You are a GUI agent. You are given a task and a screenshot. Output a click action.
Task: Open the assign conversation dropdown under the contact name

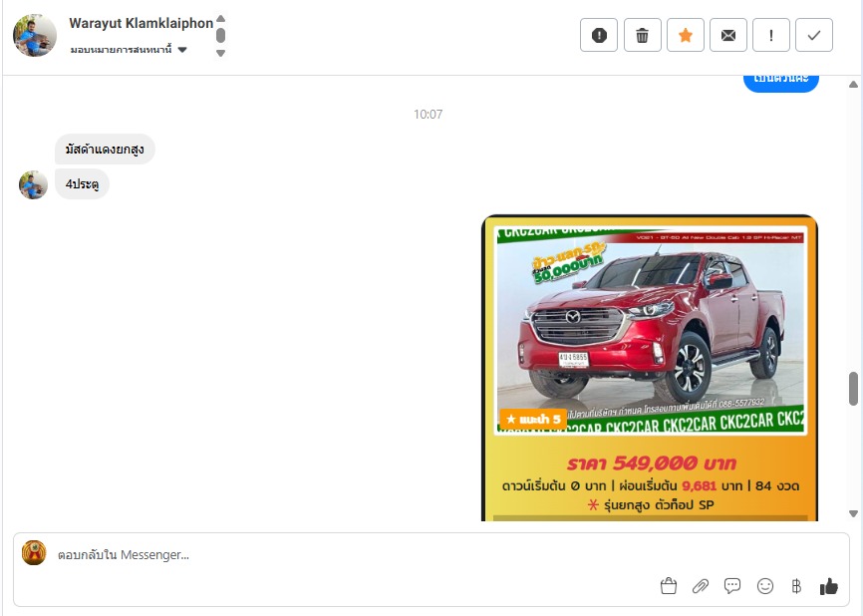pos(129,50)
